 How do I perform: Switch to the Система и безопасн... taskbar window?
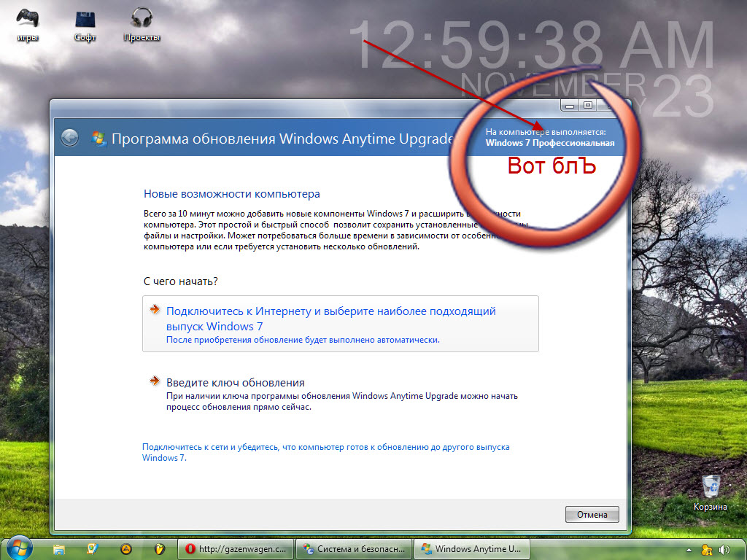click(354, 549)
